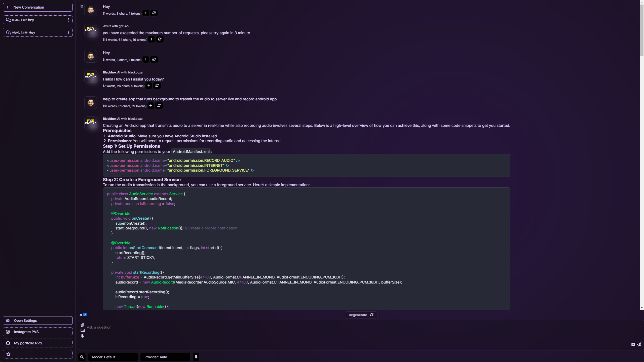
Task: Click the paperclip attach file icon
Action: [83, 325]
